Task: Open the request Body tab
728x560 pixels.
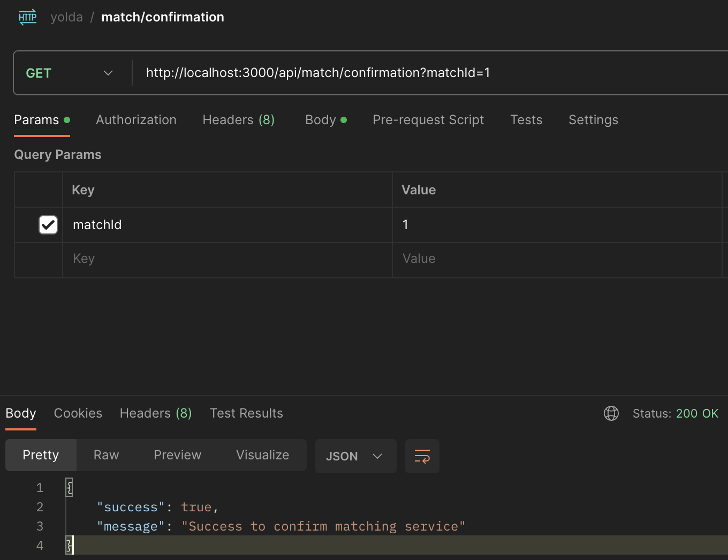Action: pos(326,120)
